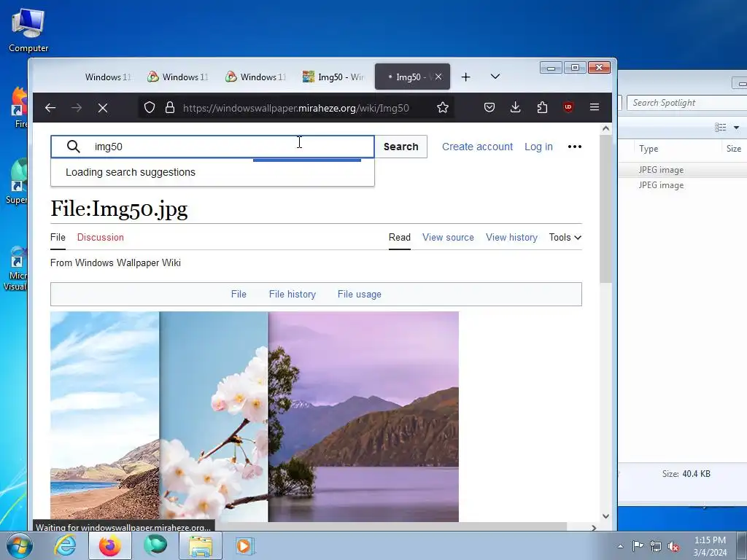Image resolution: width=747 pixels, height=560 pixels.
Task: Launch Internet Explorer from the taskbar
Action: click(65, 545)
